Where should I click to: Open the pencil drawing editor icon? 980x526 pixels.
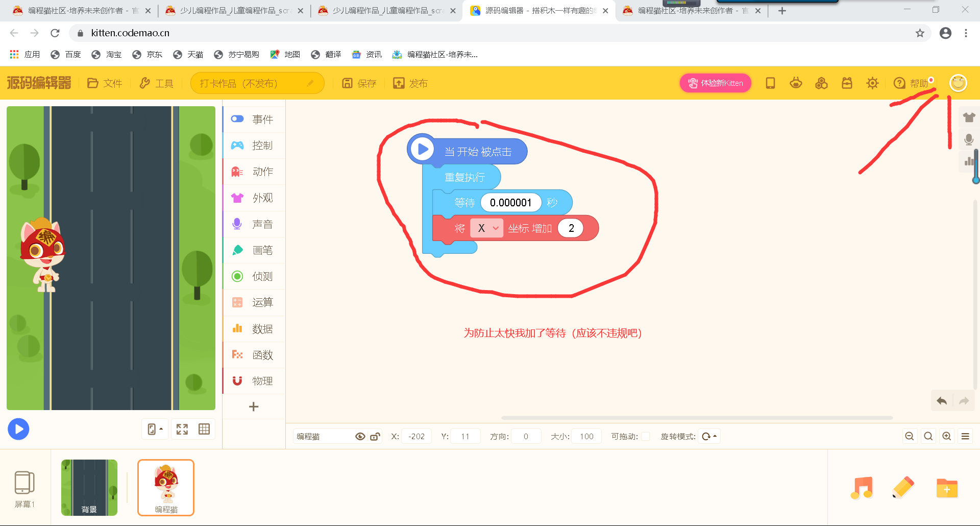(x=903, y=488)
